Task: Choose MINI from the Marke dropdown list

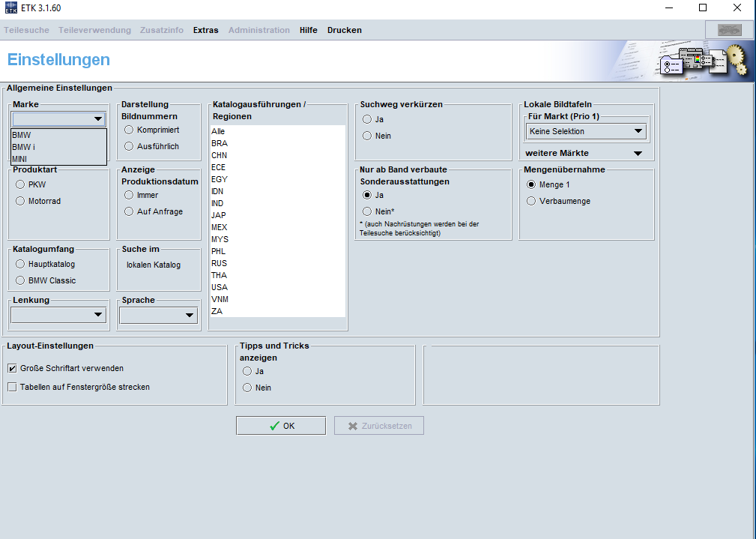Action: coord(19,159)
